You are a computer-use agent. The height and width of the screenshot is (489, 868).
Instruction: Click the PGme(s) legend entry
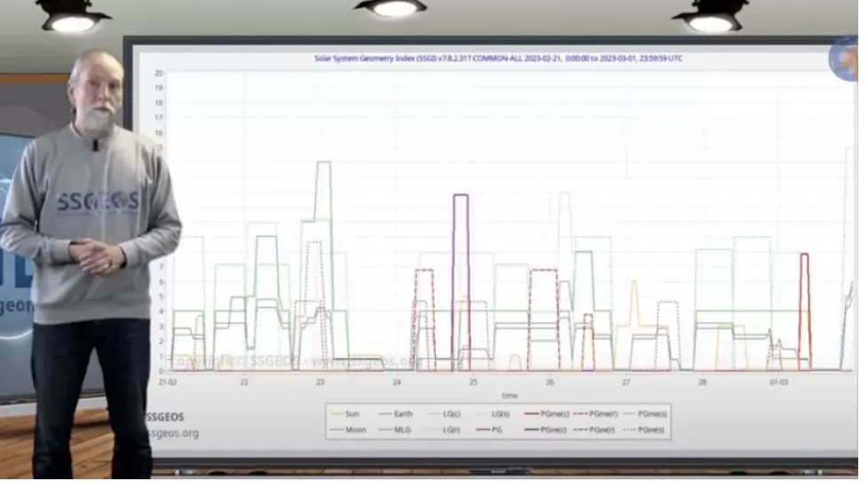point(645,414)
